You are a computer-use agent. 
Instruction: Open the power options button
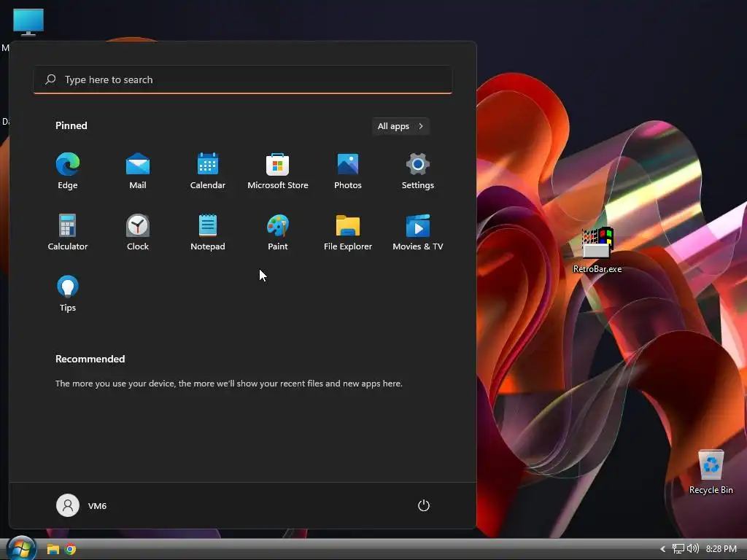coord(424,506)
